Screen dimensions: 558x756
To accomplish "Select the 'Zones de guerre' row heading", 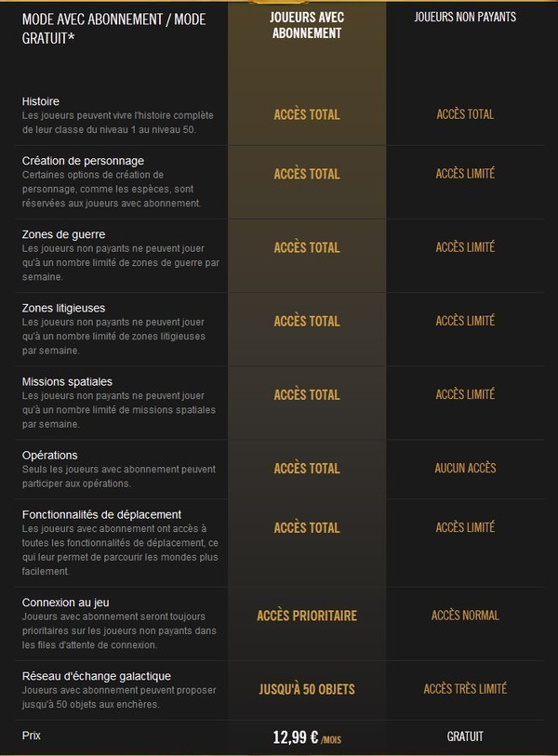I will [x=63, y=234].
